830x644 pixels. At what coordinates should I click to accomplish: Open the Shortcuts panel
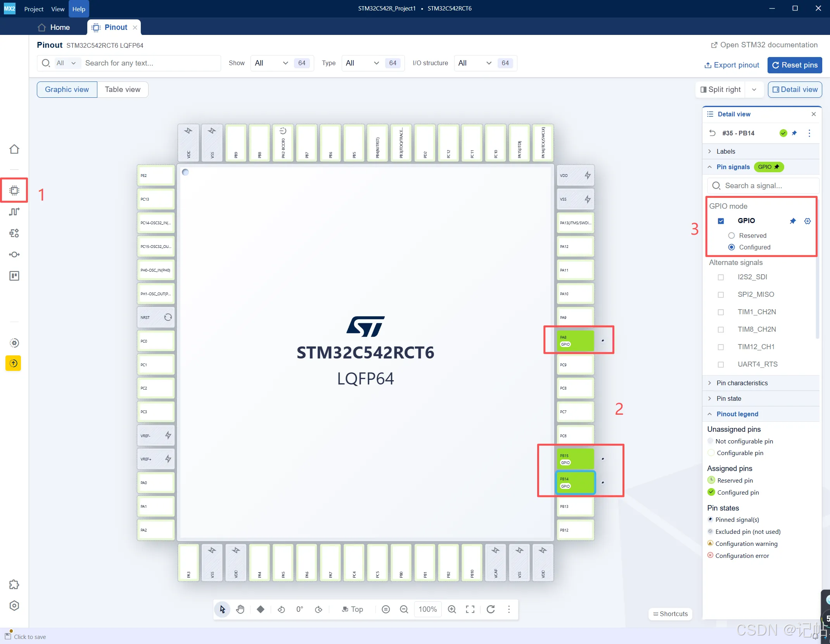coord(671,614)
